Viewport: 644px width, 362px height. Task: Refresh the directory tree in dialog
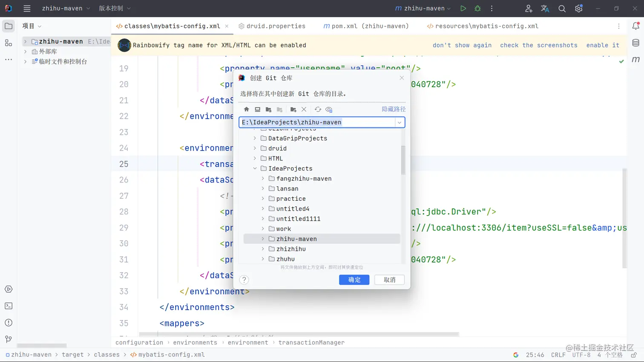pyautogui.click(x=318, y=109)
